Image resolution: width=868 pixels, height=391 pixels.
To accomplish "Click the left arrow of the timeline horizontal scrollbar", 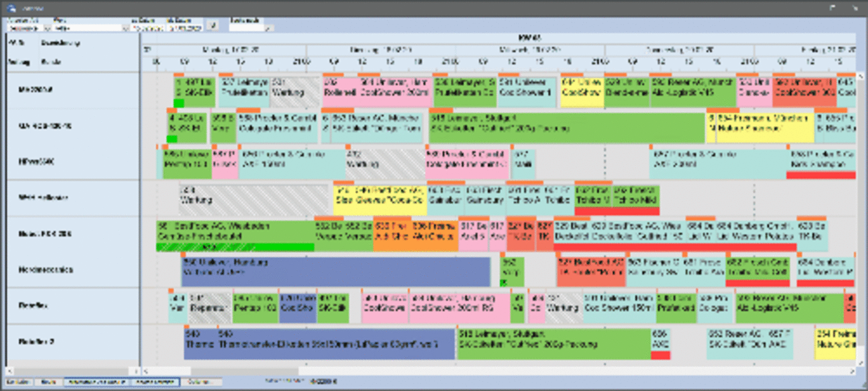I will (x=146, y=371).
